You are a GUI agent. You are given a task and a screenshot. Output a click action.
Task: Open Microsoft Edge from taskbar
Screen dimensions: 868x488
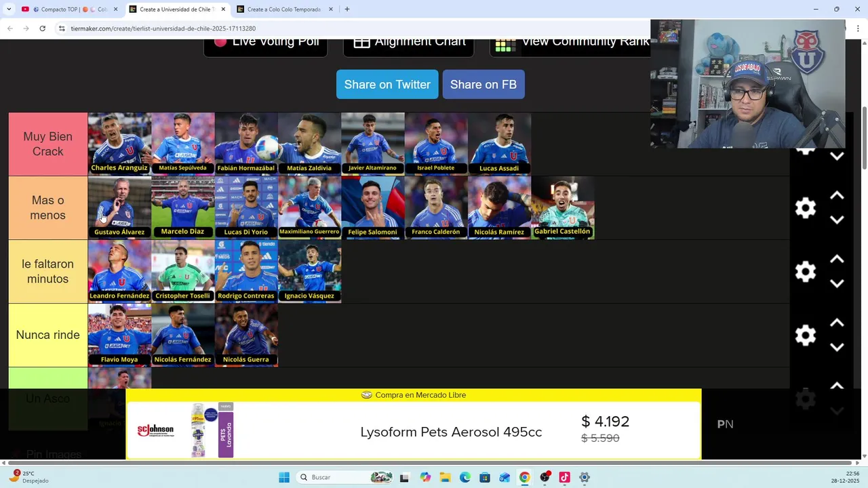click(x=465, y=477)
